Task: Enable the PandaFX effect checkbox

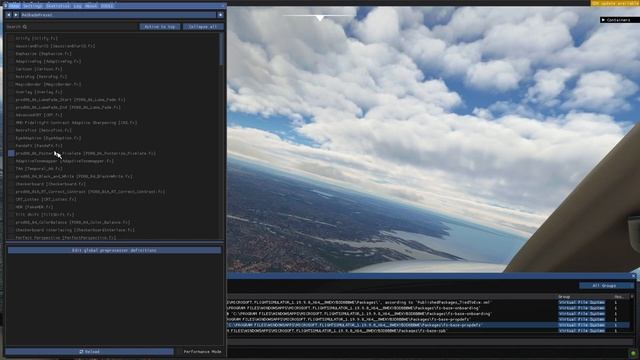Action: (11, 146)
